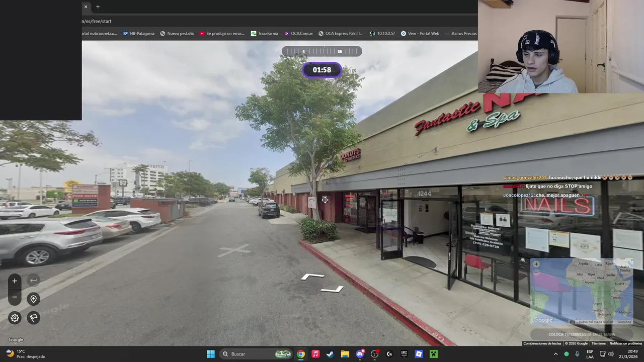Open the 'Nueva pestaña' bookmark
Image resolution: width=644 pixels, height=362 pixels.
click(x=177, y=34)
